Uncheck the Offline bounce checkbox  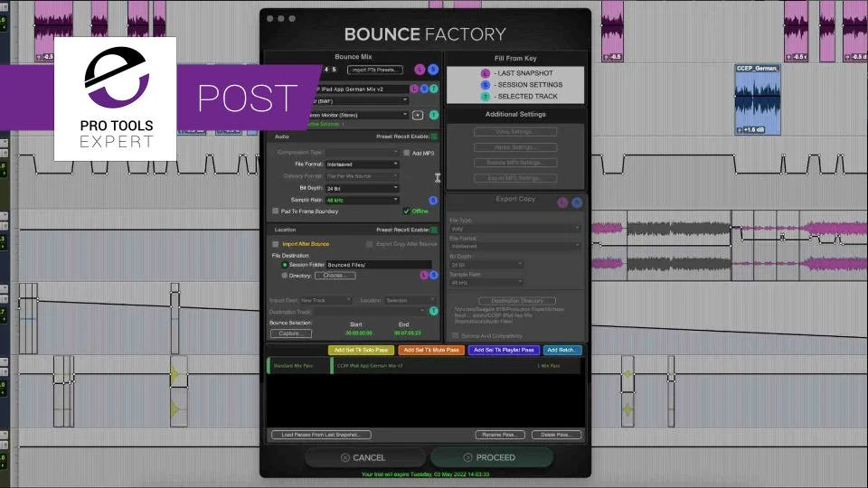tap(406, 211)
